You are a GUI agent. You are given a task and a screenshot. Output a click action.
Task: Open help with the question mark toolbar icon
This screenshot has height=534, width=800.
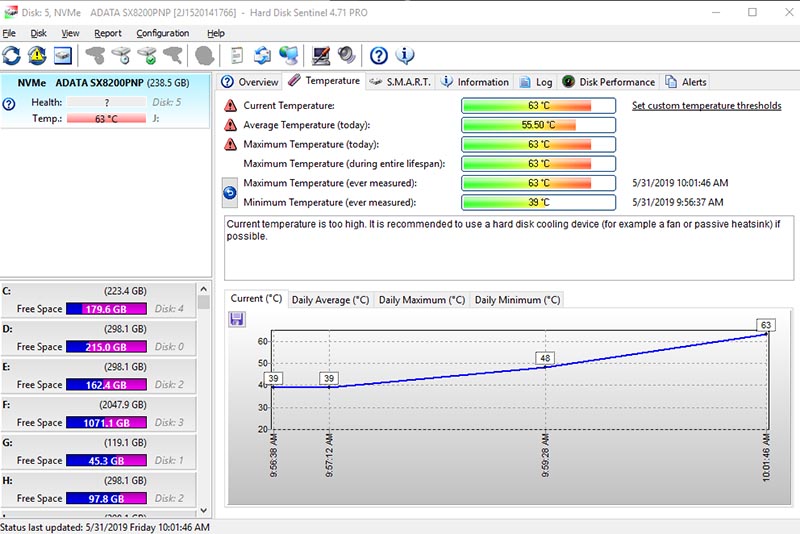[379, 56]
